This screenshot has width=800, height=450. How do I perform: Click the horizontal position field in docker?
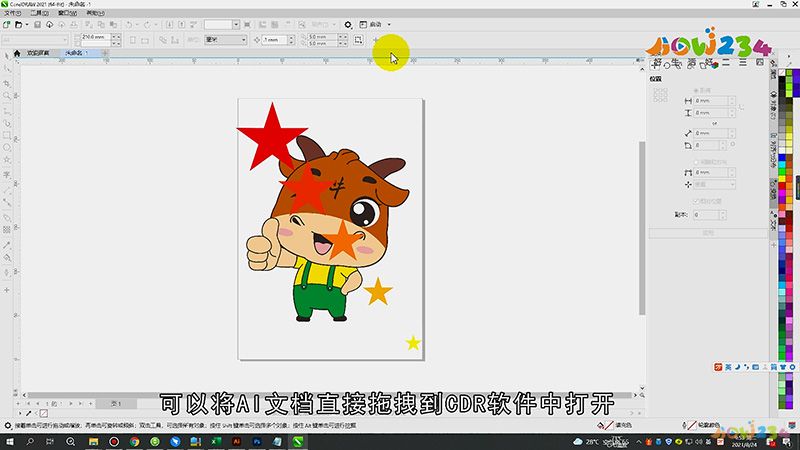coord(711,101)
